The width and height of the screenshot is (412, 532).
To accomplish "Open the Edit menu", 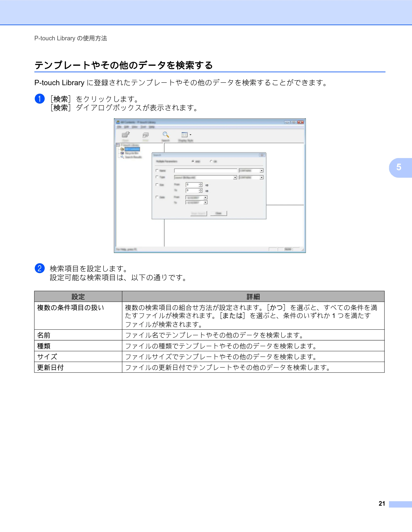I will 126,127.
